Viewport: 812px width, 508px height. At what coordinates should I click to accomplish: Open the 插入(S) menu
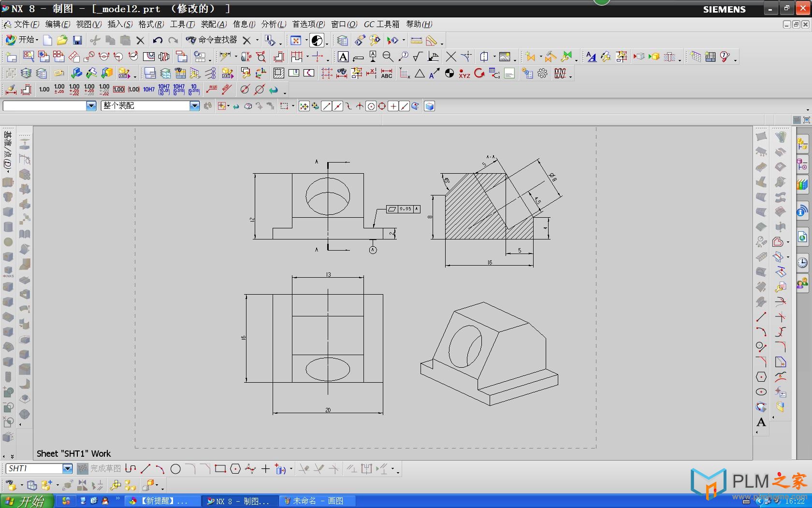tap(120, 24)
